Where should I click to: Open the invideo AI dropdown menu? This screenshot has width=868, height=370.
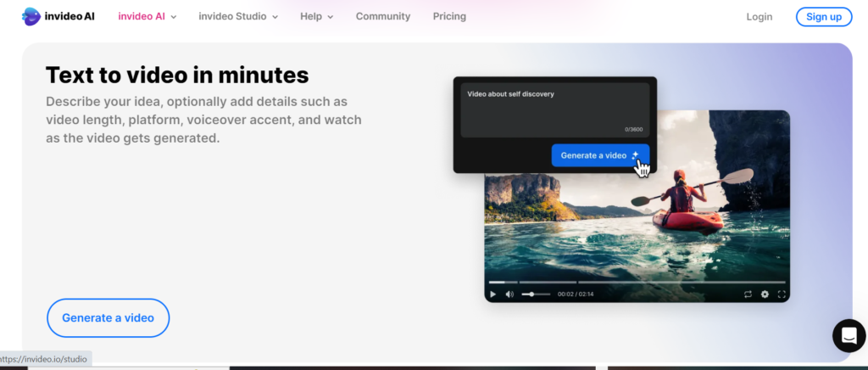(147, 17)
